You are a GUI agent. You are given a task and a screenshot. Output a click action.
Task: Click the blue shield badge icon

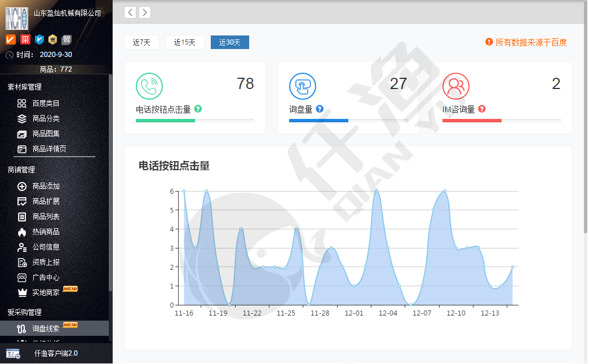point(39,39)
